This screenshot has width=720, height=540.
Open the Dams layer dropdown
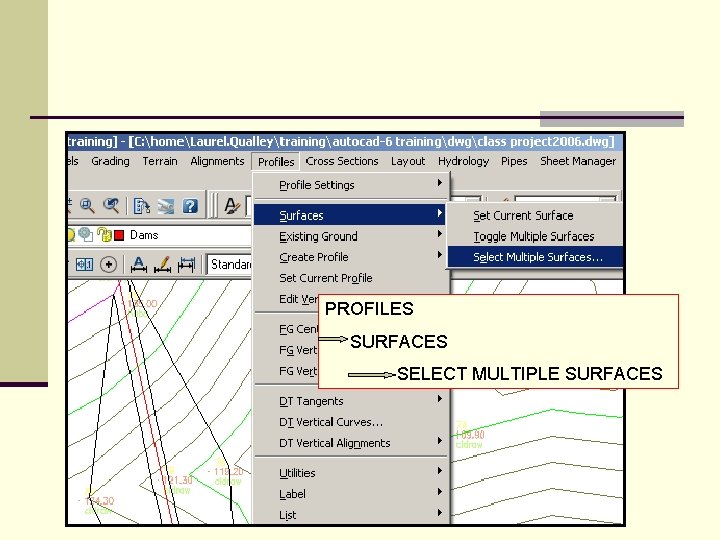coord(160,235)
